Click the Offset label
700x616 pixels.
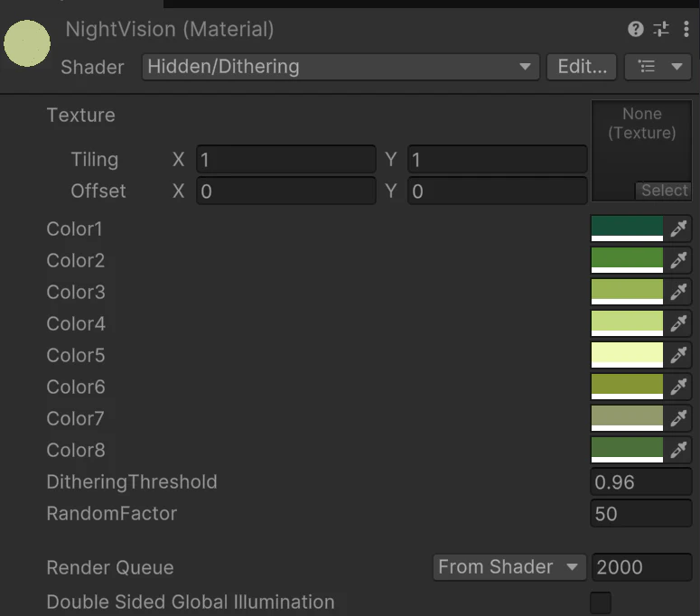pyautogui.click(x=98, y=191)
